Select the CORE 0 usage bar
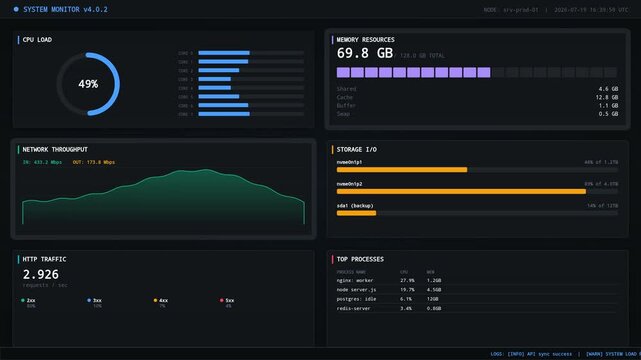 pyautogui.click(x=251, y=53)
